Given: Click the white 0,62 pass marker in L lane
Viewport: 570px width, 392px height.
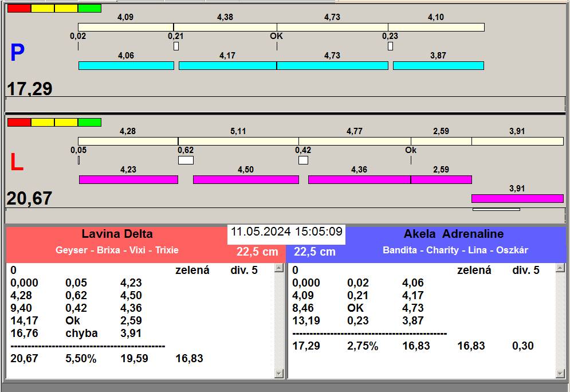Looking at the screenshot, I should (186, 160).
